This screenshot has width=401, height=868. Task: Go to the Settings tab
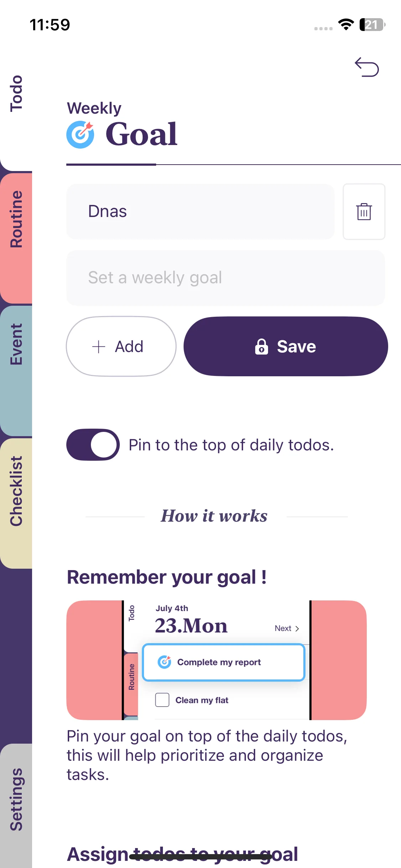pos(16,799)
